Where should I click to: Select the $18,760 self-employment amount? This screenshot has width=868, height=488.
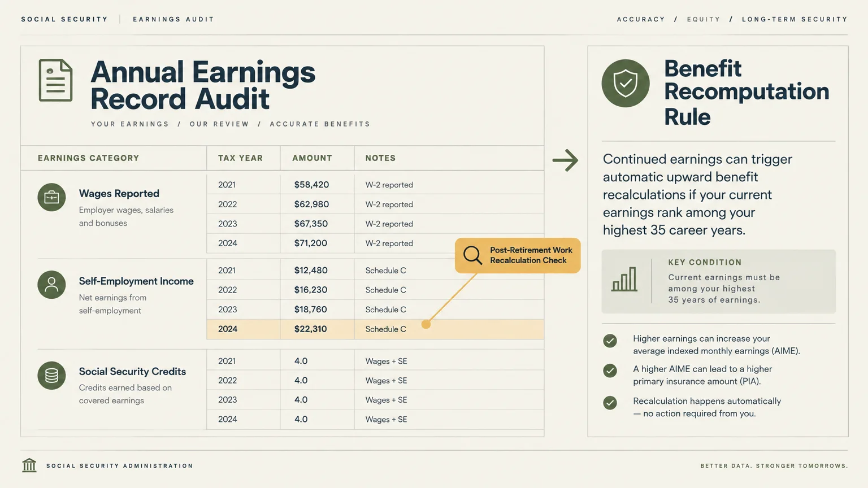[x=311, y=310]
